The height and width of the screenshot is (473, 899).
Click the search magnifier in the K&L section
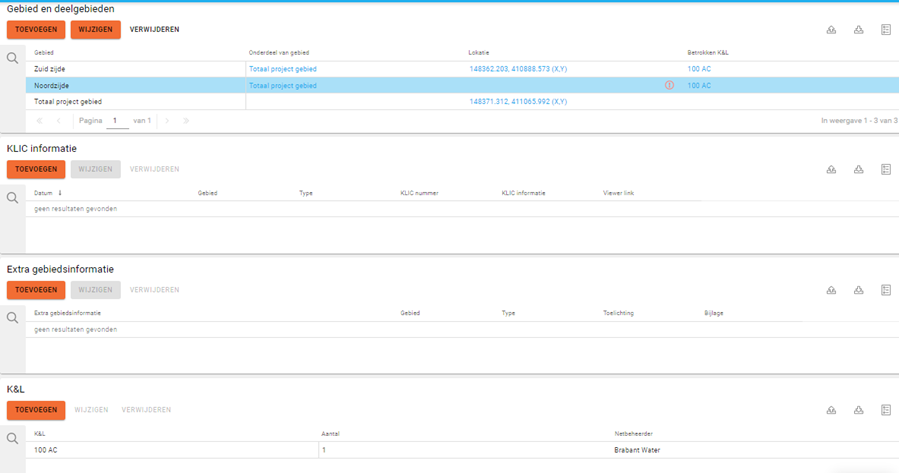13,438
